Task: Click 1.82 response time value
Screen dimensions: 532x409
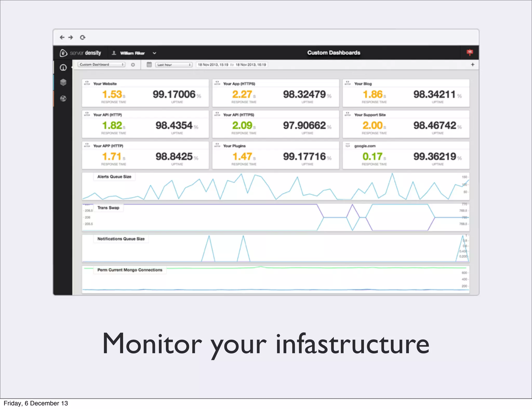Action: (x=112, y=126)
